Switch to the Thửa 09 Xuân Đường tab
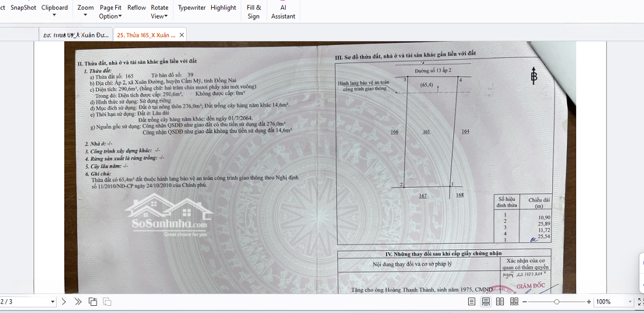 pos(76,35)
